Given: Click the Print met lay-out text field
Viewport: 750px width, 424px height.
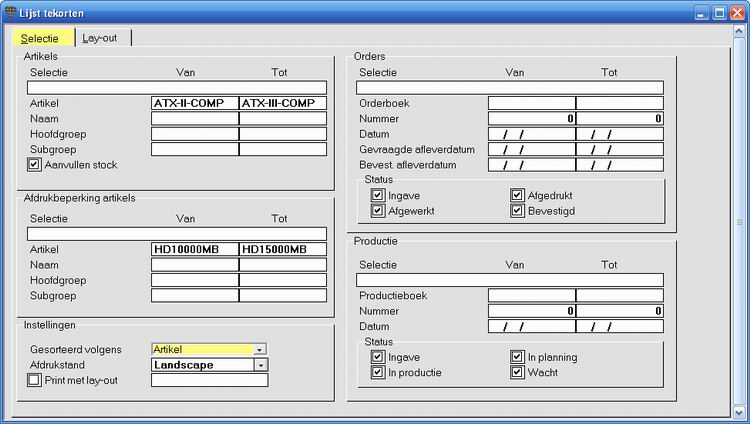Looking at the screenshot, I should pos(210,380).
